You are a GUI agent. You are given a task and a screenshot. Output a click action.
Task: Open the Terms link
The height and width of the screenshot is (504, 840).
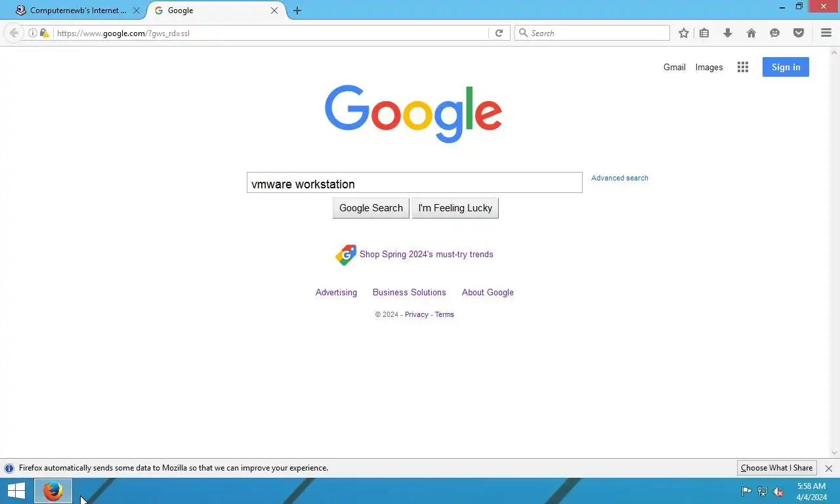(444, 314)
